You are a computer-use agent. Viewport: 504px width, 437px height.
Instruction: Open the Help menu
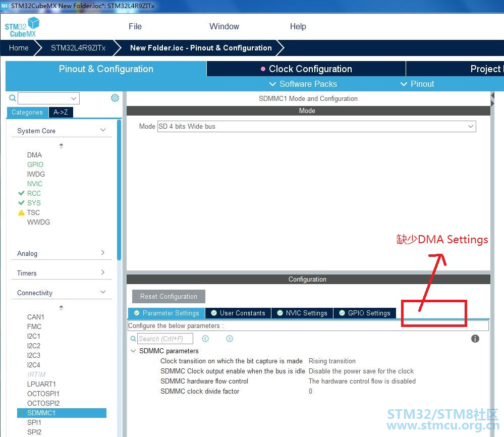click(x=298, y=26)
